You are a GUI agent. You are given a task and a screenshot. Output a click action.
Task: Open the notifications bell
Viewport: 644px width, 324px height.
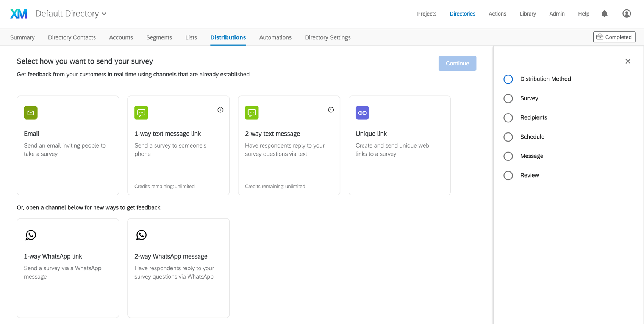pyautogui.click(x=605, y=14)
